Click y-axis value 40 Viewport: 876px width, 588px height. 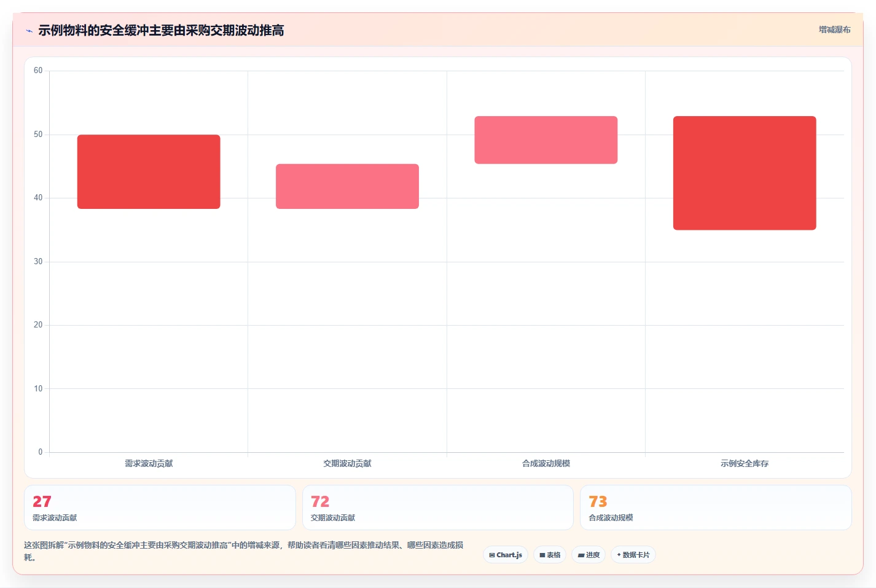pos(38,198)
